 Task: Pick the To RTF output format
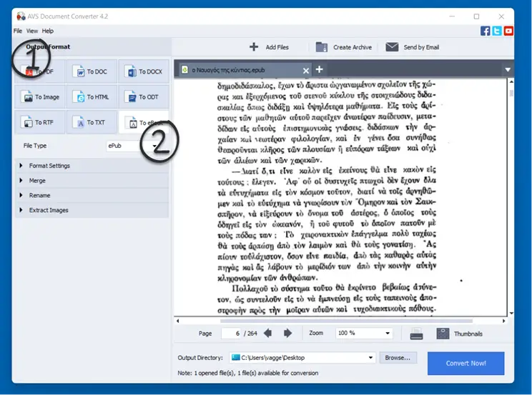(x=40, y=122)
